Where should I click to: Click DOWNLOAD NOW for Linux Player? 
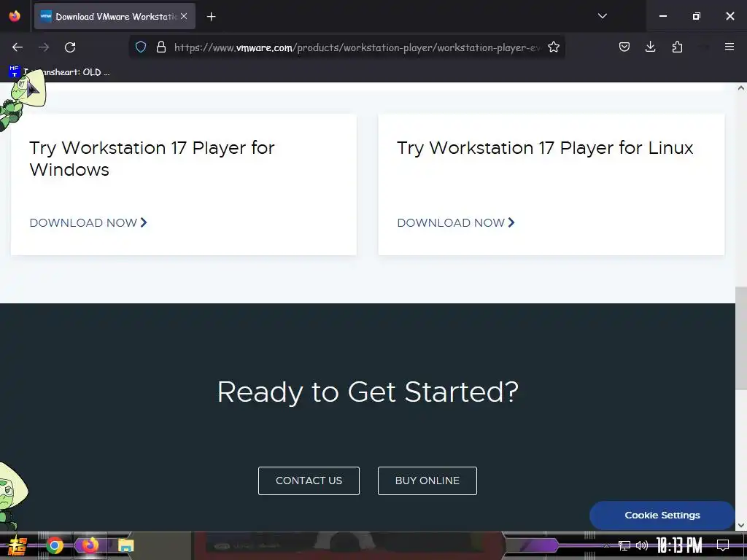click(x=457, y=223)
